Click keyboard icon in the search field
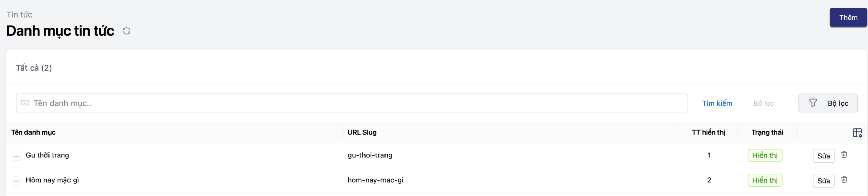Viewport: 868px width, 196px height. (x=25, y=103)
